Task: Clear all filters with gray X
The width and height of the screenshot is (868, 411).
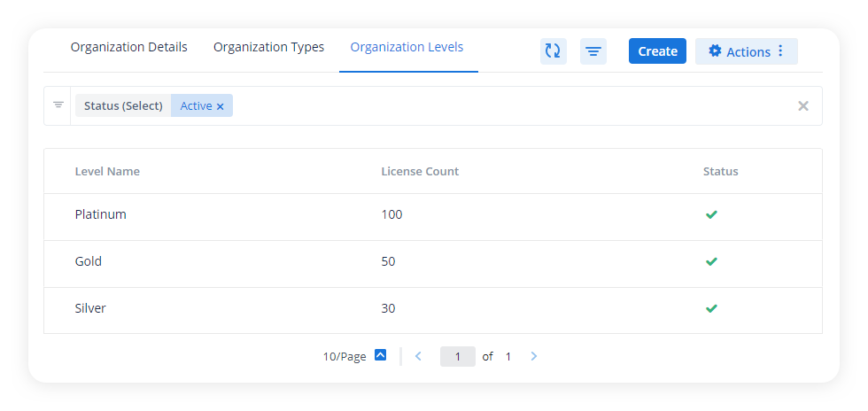Action: pyautogui.click(x=803, y=105)
